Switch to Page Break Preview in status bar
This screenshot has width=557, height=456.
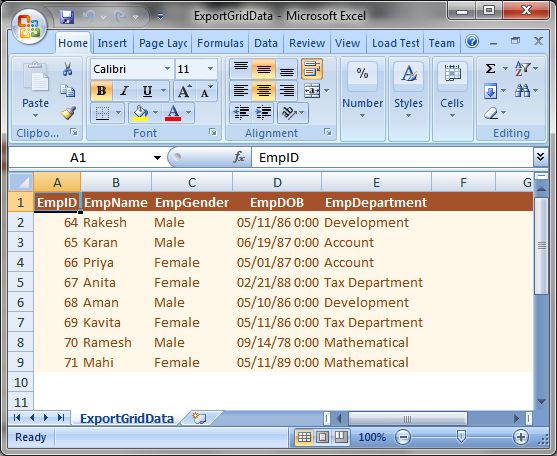[x=341, y=437]
